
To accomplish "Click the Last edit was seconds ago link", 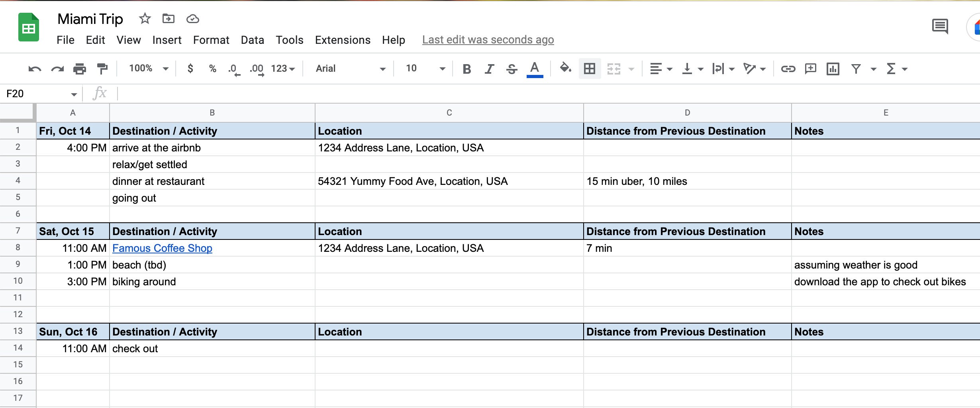I will point(488,40).
